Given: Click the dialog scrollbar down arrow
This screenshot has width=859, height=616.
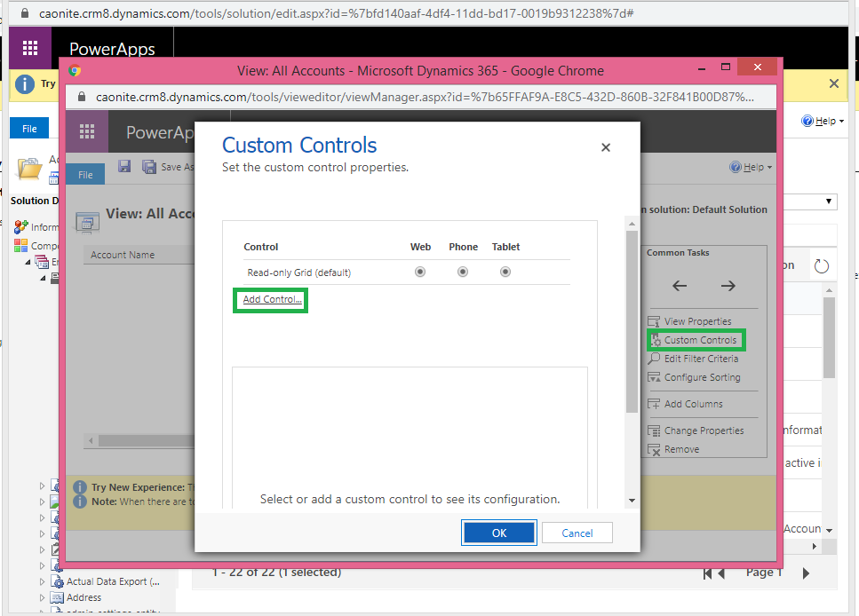Looking at the screenshot, I should 632,500.
